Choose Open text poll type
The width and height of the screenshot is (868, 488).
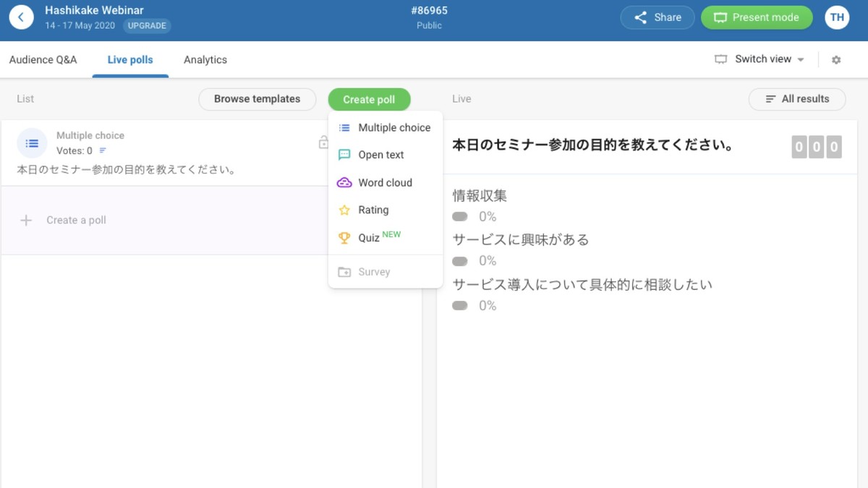click(x=381, y=155)
